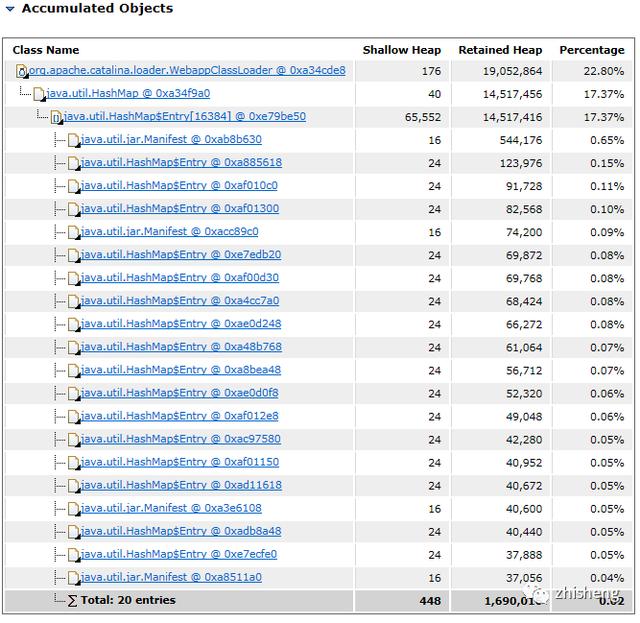Open HashMap$Entry @ 0xaf012e8 link
The width and height of the screenshot is (640, 623).
coord(180,416)
